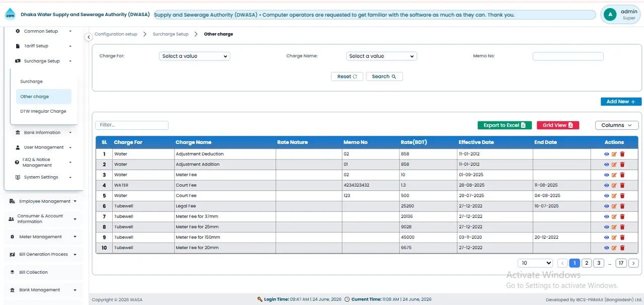This screenshot has height=305, width=644.
Task: Click the Reset button
Action: pos(347,77)
